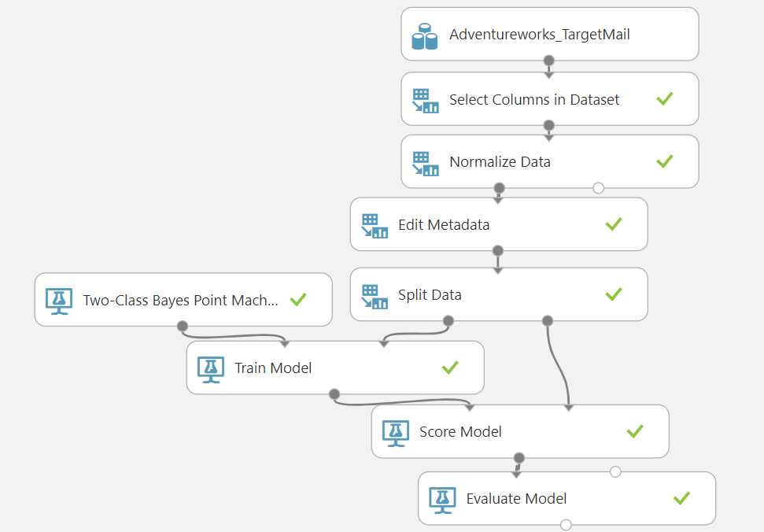The width and height of the screenshot is (764, 532).
Task: Click the Train Model flask icon
Action: click(210, 368)
